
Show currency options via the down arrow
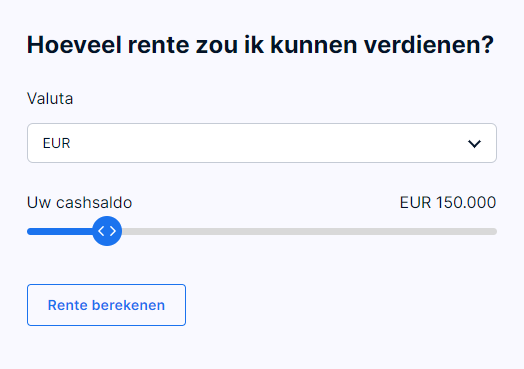click(x=474, y=144)
